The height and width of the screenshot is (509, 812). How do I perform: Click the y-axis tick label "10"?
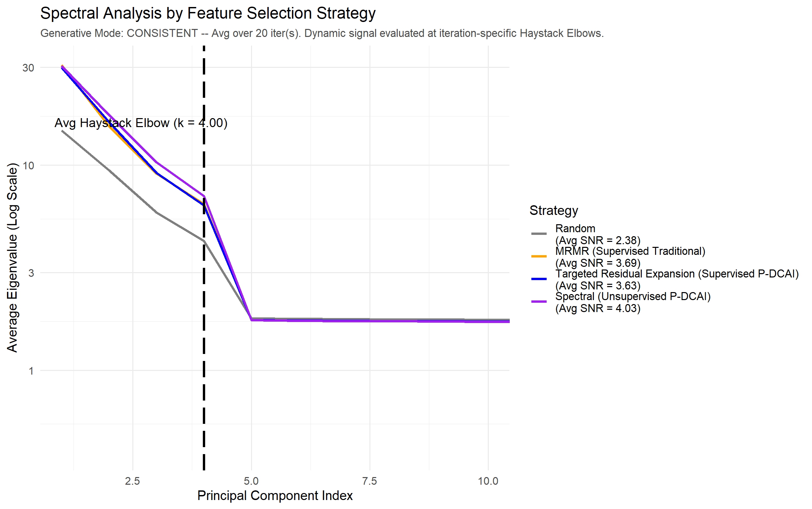[28, 165]
